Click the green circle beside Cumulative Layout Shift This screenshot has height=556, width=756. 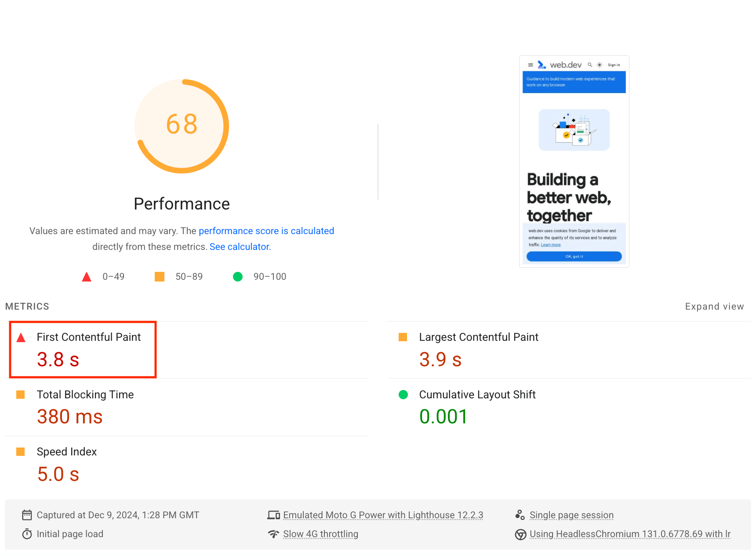click(x=403, y=394)
